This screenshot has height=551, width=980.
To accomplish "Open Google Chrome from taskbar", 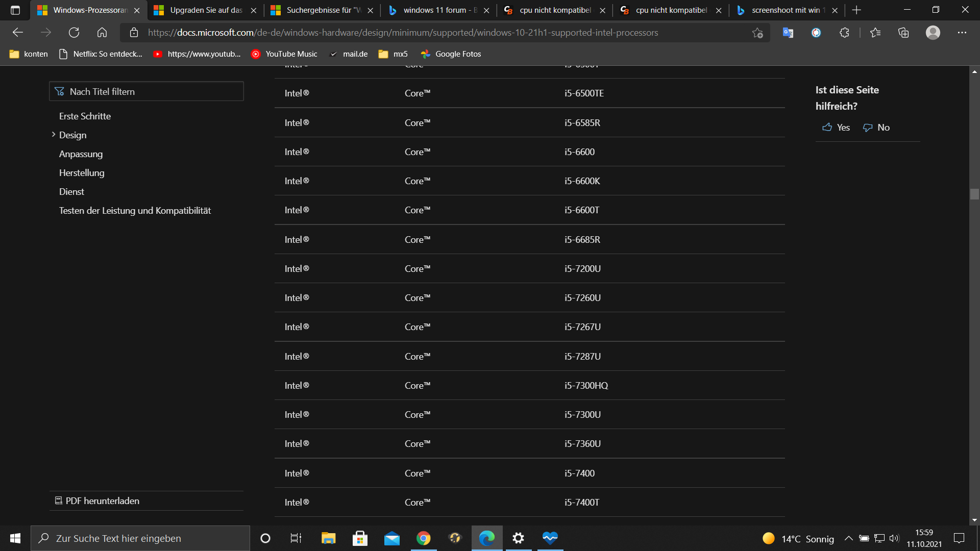I will click(x=424, y=538).
